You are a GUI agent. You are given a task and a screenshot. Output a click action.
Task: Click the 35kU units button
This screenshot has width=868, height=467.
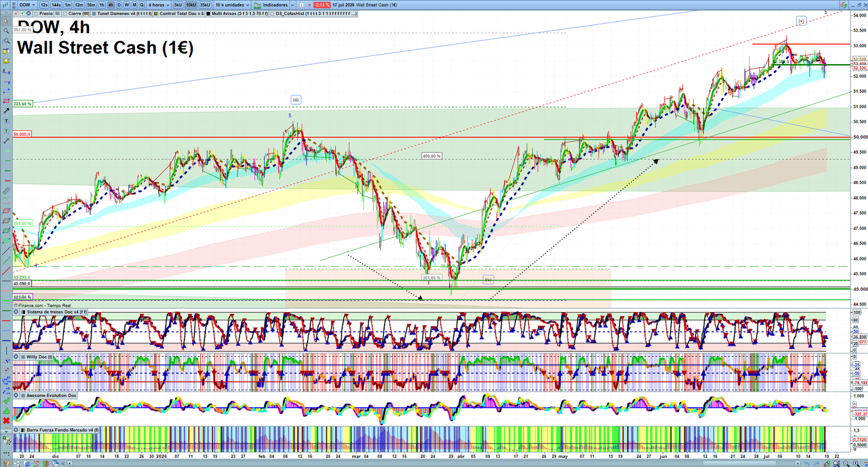205,5
